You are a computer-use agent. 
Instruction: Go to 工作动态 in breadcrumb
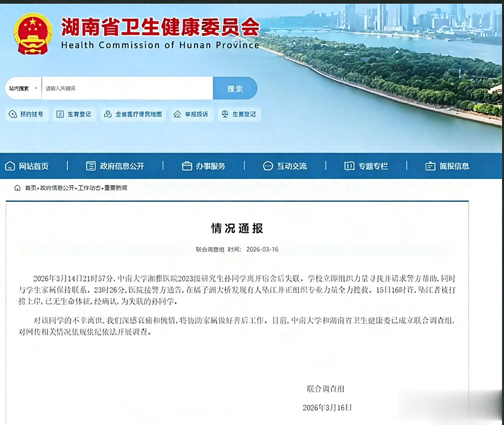tap(89, 188)
